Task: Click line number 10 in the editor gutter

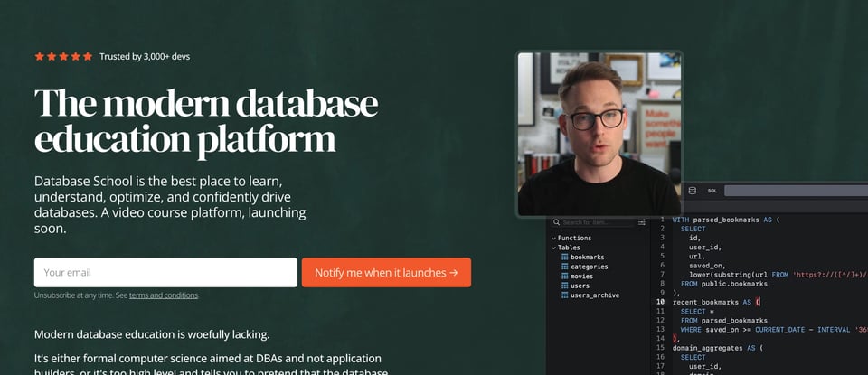Action: (x=660, y=302)
